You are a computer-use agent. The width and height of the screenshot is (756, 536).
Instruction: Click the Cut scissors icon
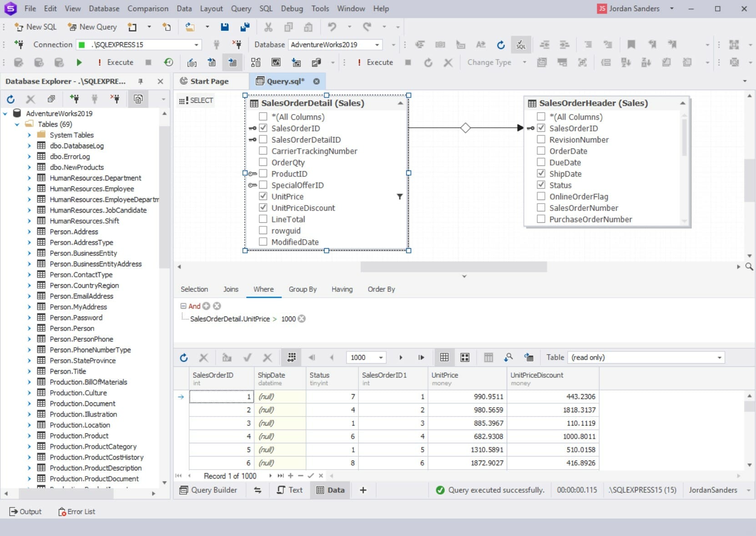[268, 27]
